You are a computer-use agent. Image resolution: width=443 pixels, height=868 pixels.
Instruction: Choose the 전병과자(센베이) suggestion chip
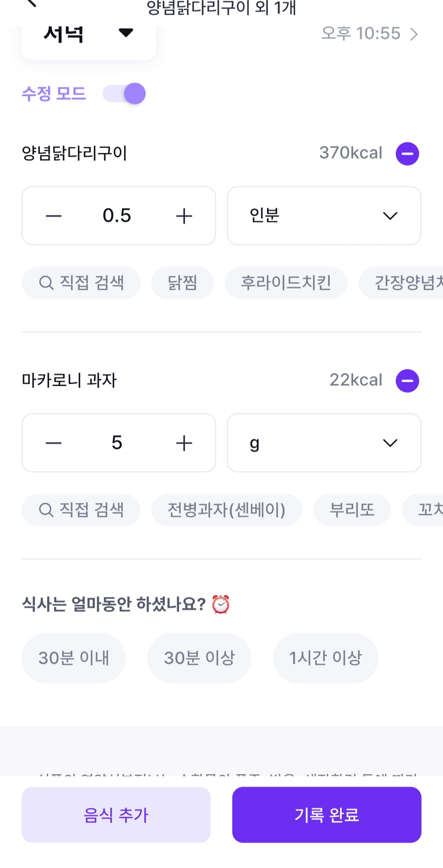pyautogui.click(x=226, y=510)
